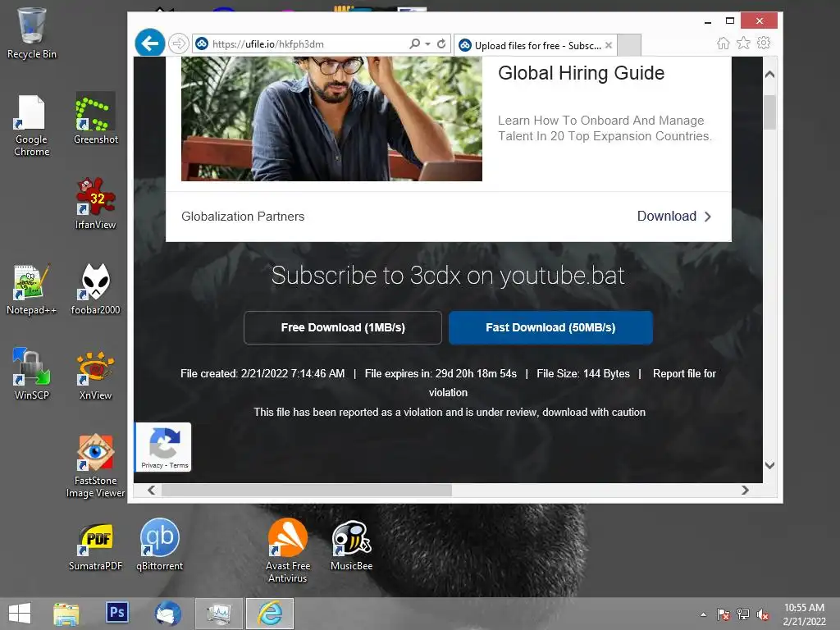
Task: Select the SumatraPDF desktop shortcut
Action: pyautogui.click(x=95, y=546)
